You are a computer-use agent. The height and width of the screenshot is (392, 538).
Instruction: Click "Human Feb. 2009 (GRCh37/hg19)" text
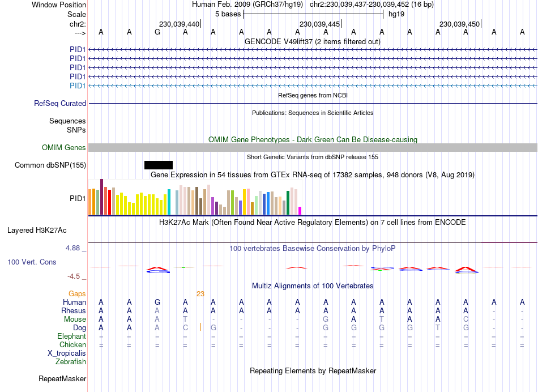[247, 5]
